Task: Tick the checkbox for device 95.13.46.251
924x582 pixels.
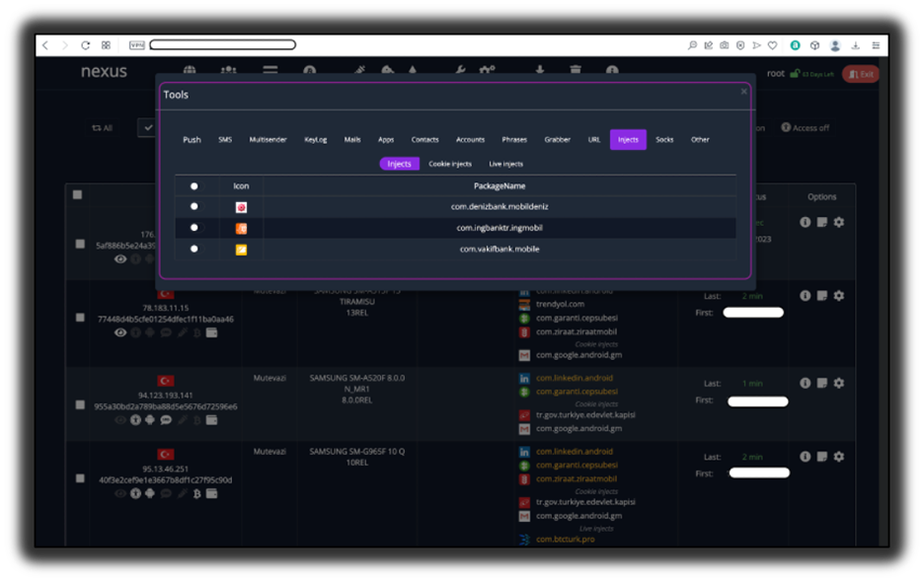Action: [x=80, y=478]
